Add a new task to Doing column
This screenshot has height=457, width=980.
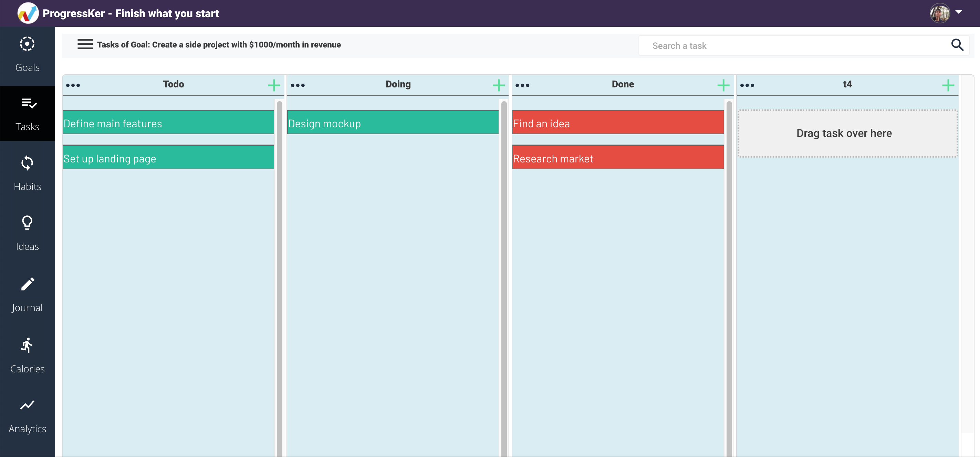point(498,85)
